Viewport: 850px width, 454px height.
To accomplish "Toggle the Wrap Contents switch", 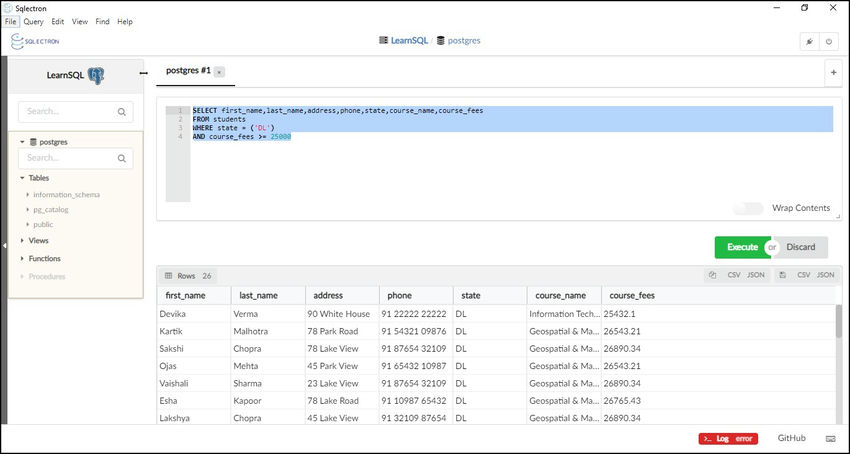I will (x=748, y=208).
